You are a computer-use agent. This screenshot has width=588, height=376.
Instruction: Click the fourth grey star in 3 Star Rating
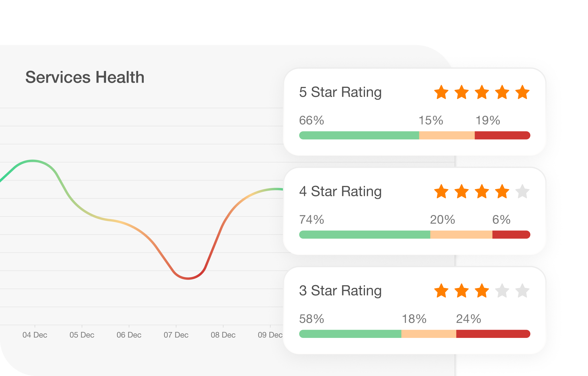(502, 291)
